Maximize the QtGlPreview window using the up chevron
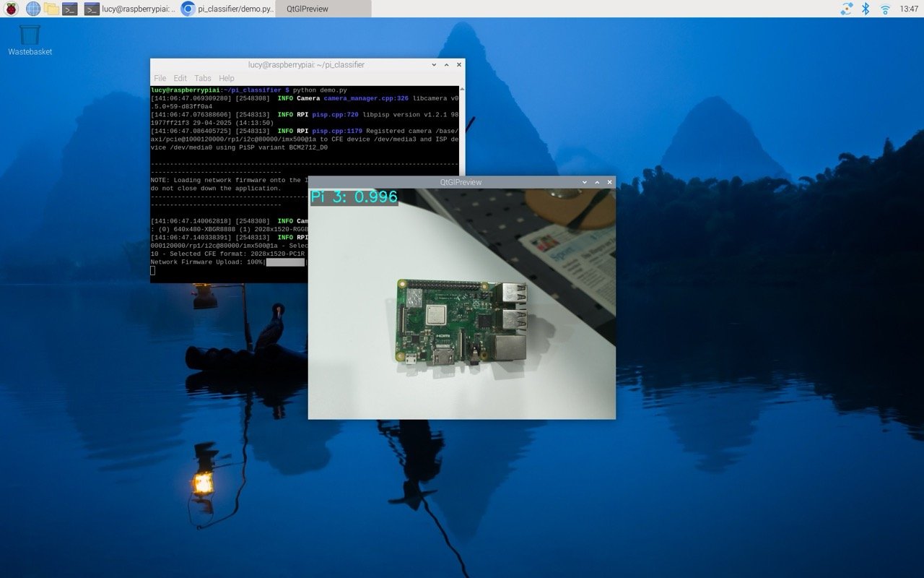Viewport: 924px width, 578px height. (x=597, y=182)
